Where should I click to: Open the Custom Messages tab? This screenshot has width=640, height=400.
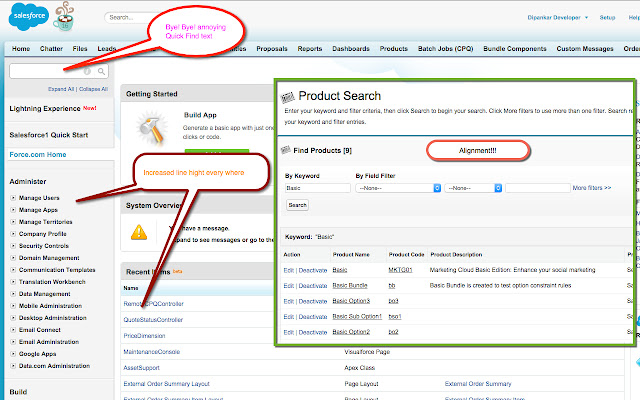(585, 49)
